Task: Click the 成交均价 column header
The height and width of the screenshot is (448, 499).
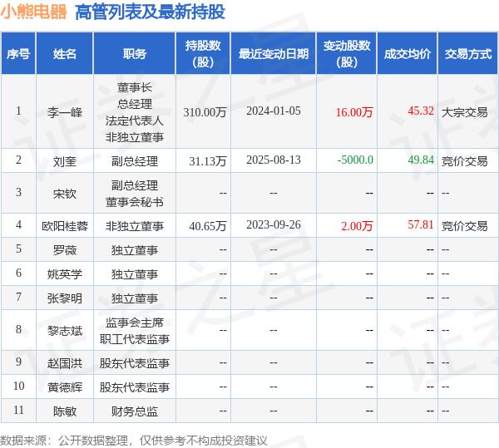Action: 408,54
